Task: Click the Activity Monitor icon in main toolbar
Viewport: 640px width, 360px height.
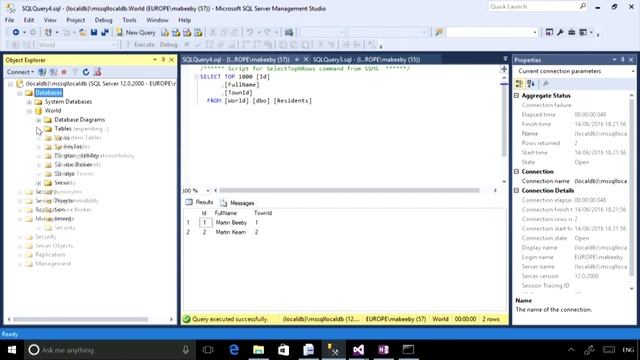Action: 289,32
